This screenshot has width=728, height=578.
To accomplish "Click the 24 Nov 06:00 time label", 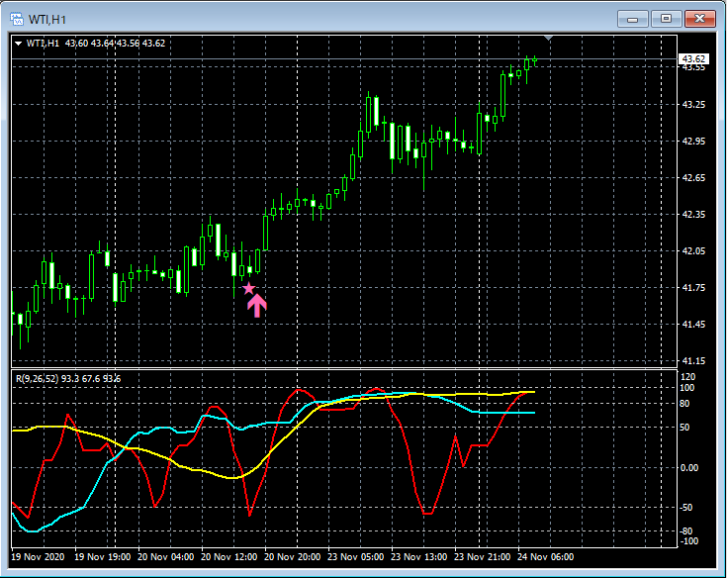I will coord(546,556).
